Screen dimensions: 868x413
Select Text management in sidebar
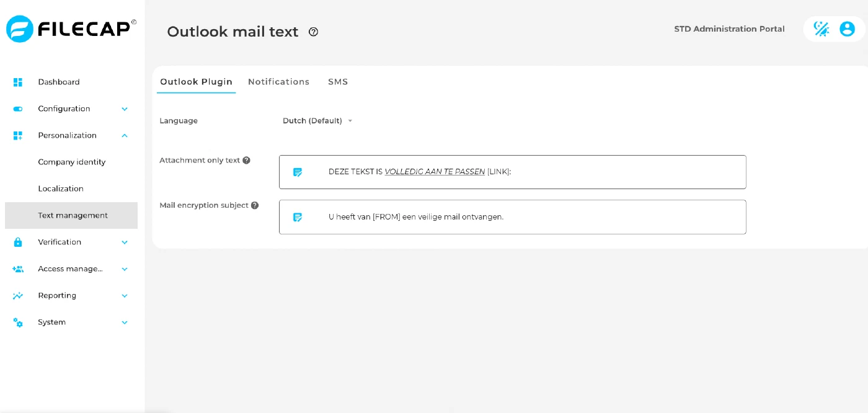[71, 215]
